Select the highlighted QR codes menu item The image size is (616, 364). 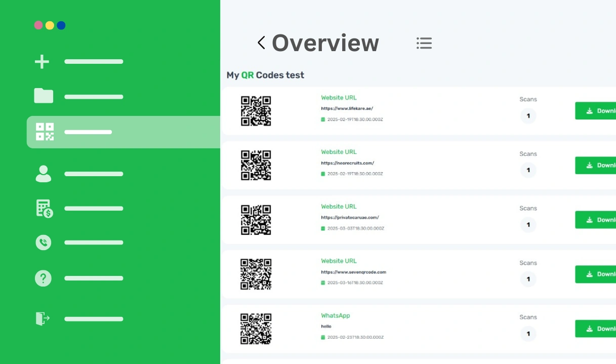123,132
